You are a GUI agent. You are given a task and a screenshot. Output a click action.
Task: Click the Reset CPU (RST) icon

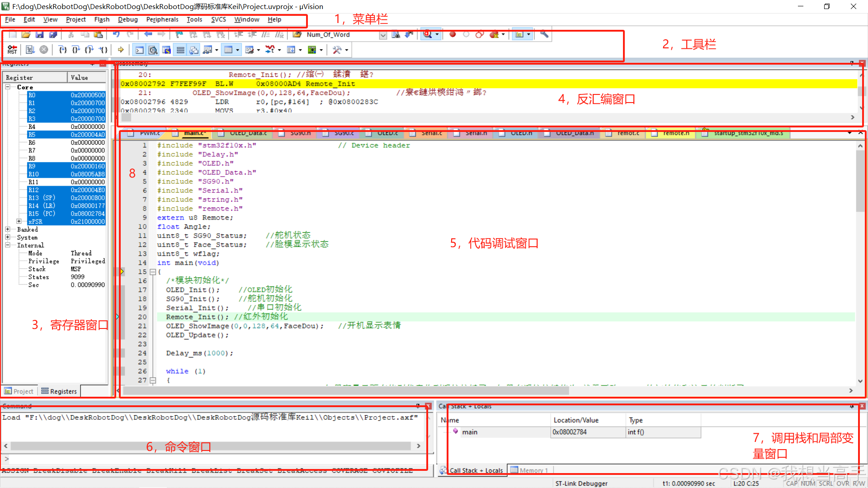12,50
